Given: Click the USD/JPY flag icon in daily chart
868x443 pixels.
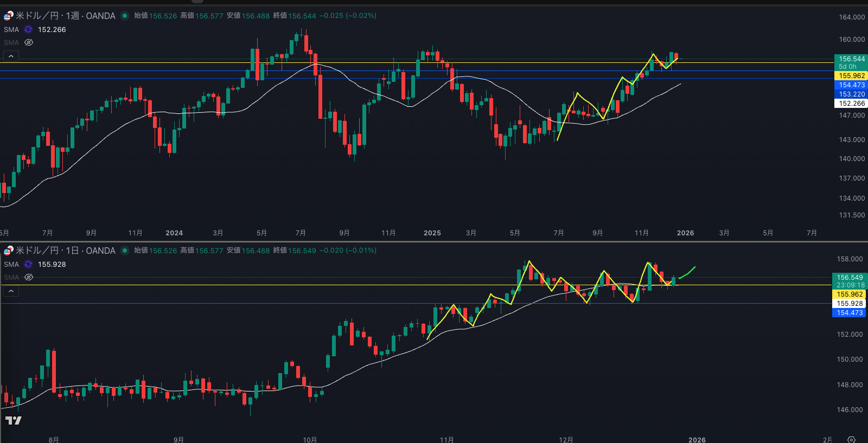Looking at the screenshot, I should click(9, 251).
